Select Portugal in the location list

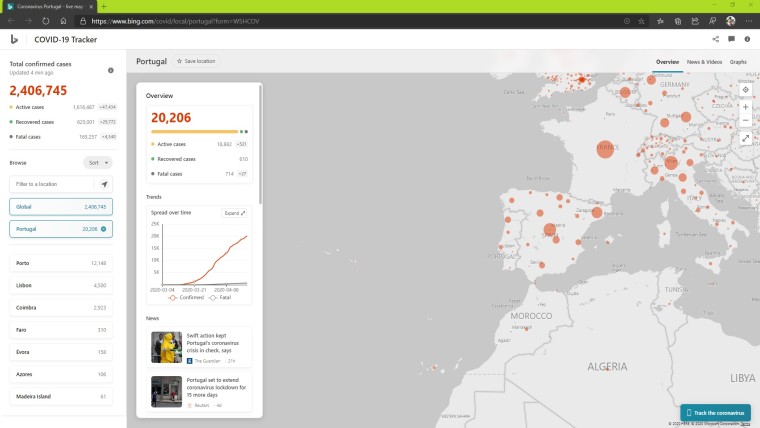[x=61, y=229]
